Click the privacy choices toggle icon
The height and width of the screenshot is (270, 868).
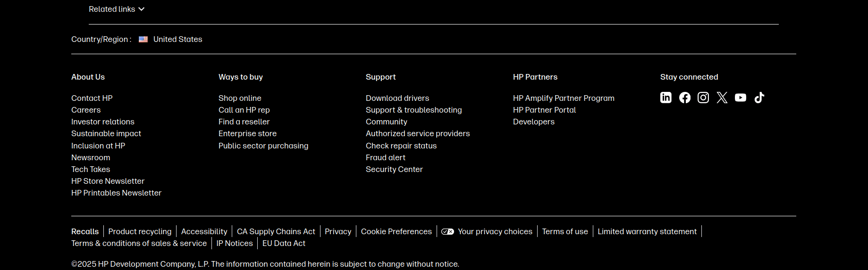[447, 231]
